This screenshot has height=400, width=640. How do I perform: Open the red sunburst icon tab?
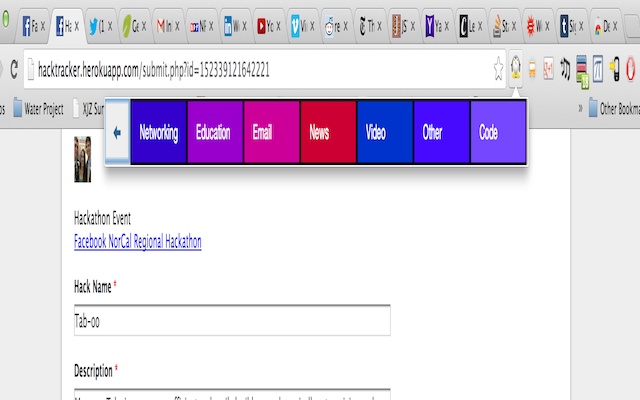[538, 27]
